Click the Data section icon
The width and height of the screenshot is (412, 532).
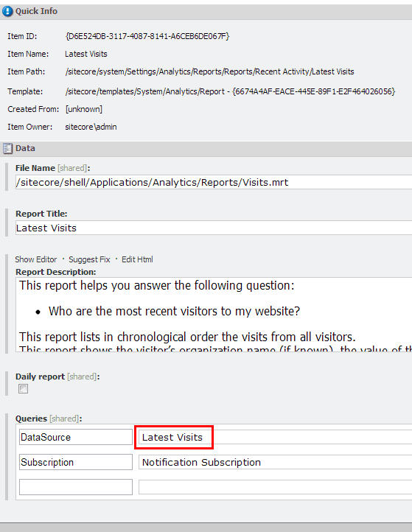point(7,148)
